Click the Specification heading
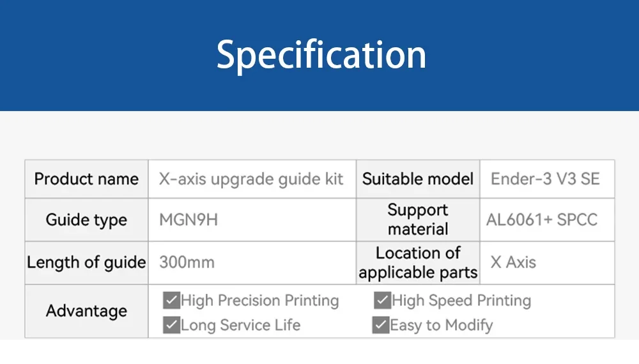 coord(321,56)
